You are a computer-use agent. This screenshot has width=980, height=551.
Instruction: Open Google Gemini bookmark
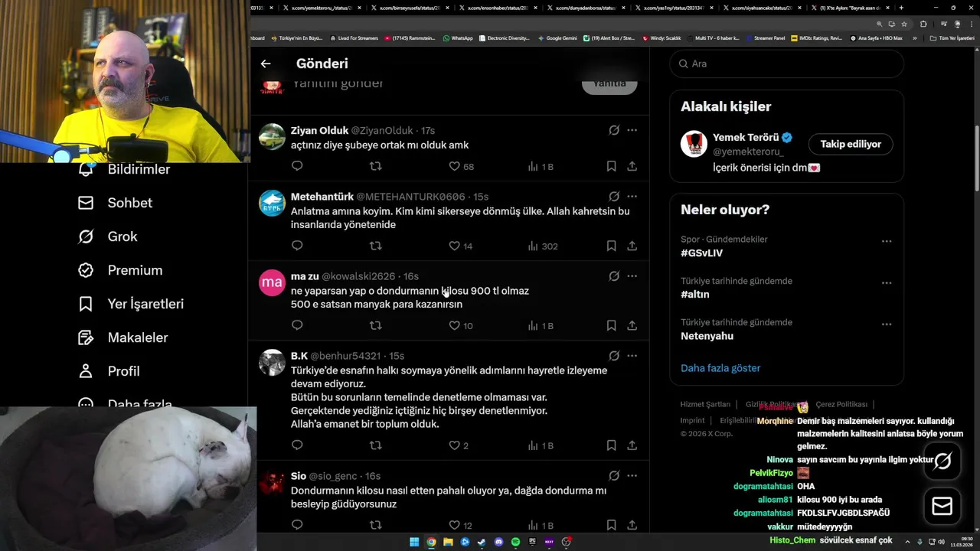click(557, 37)
